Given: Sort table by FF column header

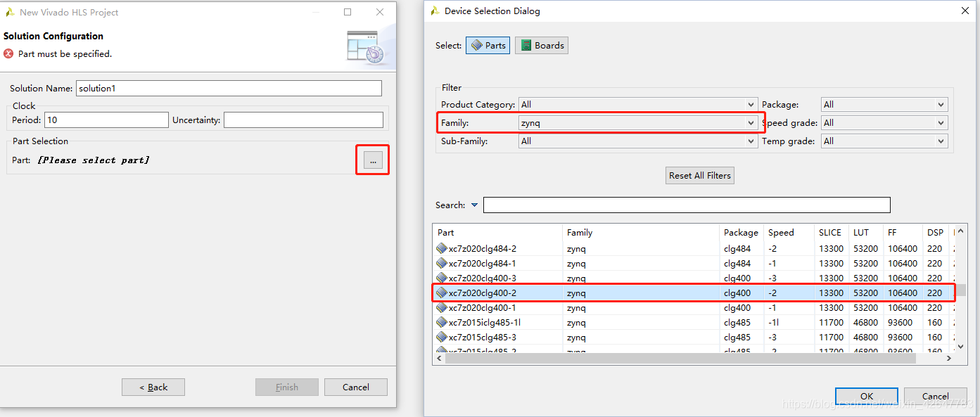Looking at the screenshot, I should tap(903, 232).
